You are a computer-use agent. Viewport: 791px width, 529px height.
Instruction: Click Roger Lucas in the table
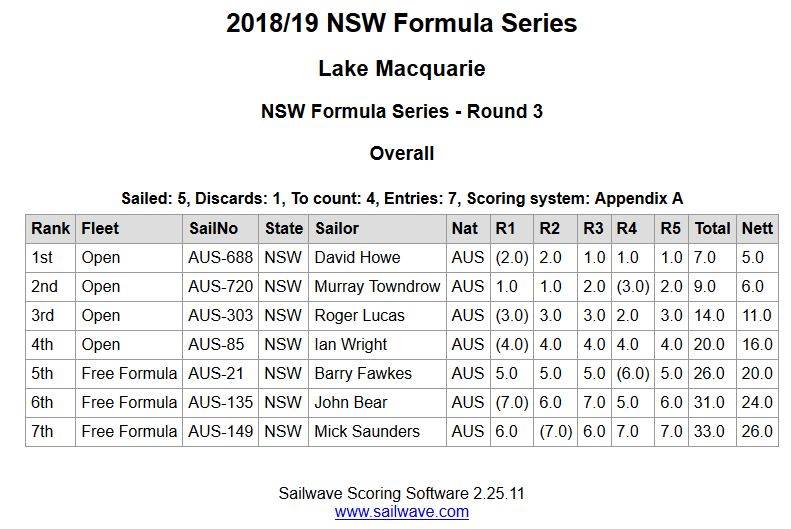(359, 315)
